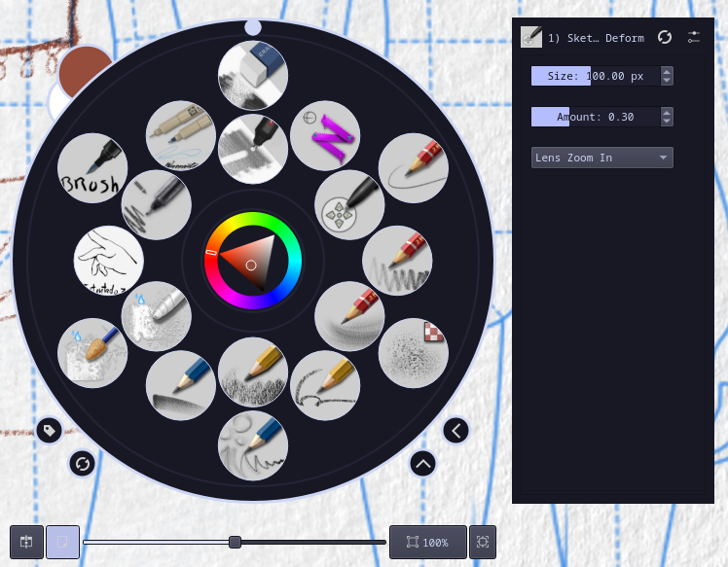Select the red pencil zigzag preset

click(397, 261)
